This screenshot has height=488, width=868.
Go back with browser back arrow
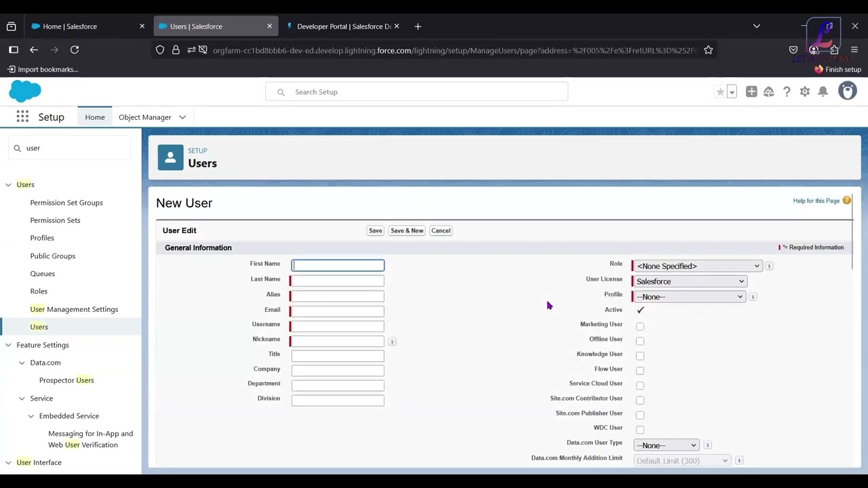click(34, 49)
